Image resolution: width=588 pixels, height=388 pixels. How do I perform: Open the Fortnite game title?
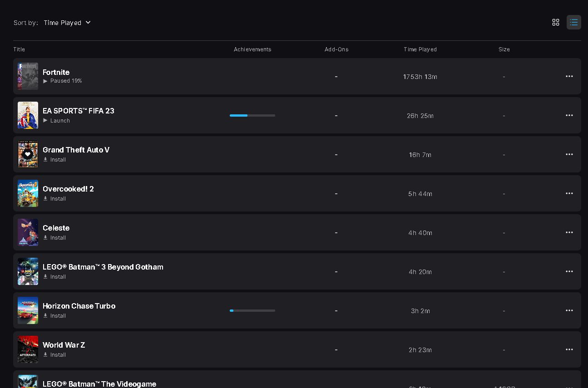click(56, 72)
